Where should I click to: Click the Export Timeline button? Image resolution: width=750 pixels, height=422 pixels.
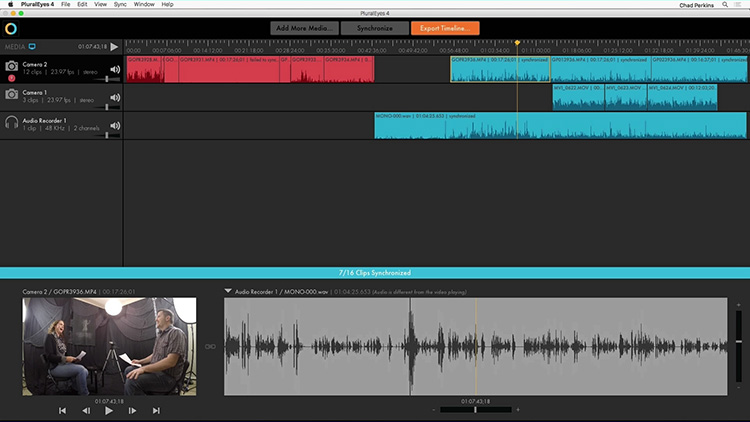coord(445,28)
